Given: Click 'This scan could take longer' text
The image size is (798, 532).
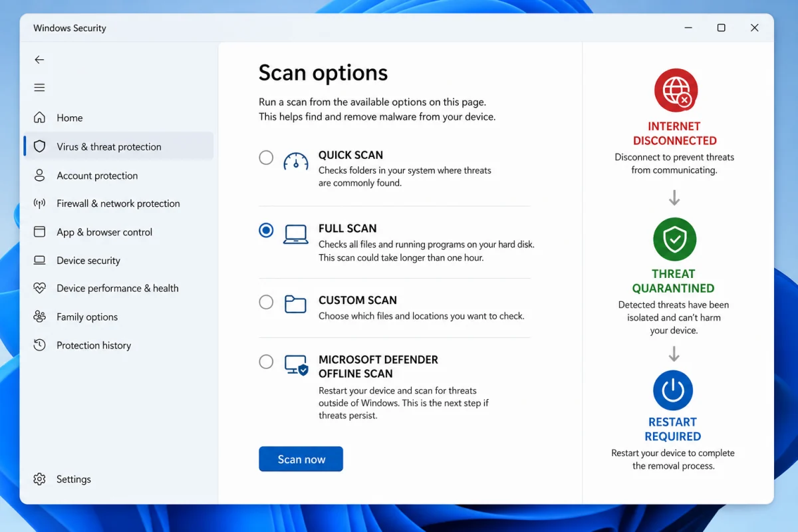Looking at the screenshot, I should [x=401, y=257].
